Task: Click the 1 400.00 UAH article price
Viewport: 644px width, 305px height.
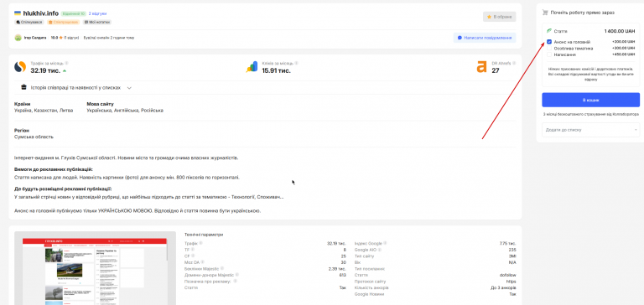Action: tap(620, 31)
